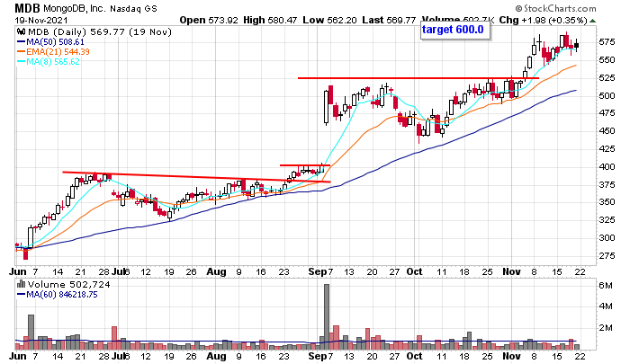Click the volume bars icon beside Volume 502,724
Screen dimensions: 630x364
click(x=21, y=284)
